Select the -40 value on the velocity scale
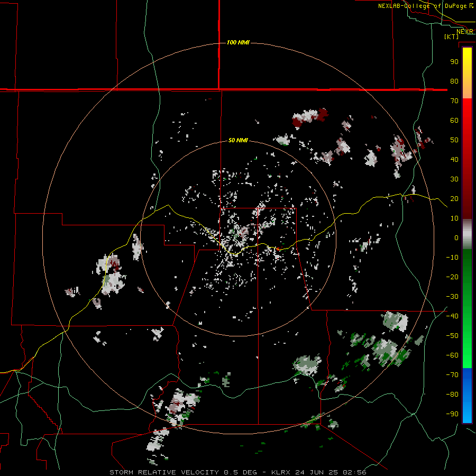 [x=452, y=316]
